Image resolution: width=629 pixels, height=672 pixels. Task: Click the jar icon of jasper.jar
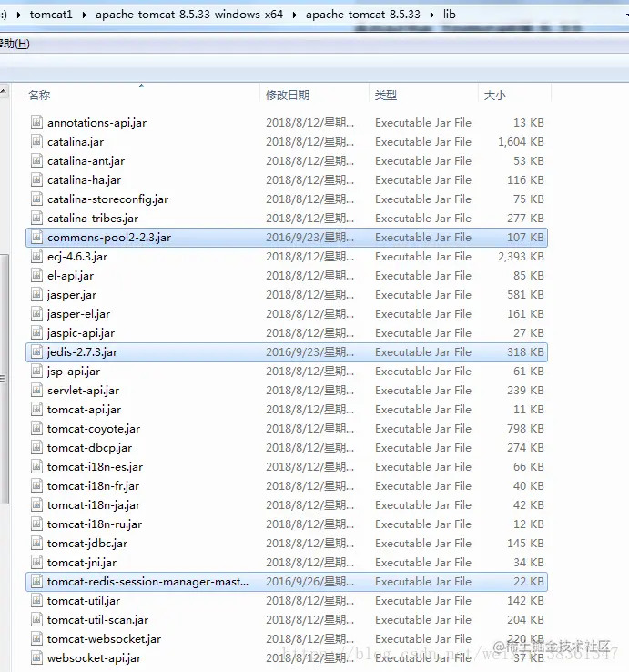click(x=36, y=294)
